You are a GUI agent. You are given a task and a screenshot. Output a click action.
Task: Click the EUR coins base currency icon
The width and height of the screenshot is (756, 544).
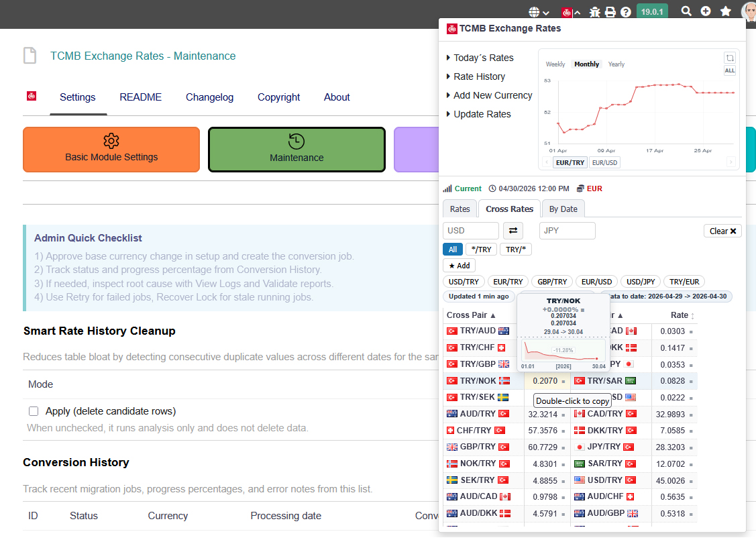tap(580, 188)
